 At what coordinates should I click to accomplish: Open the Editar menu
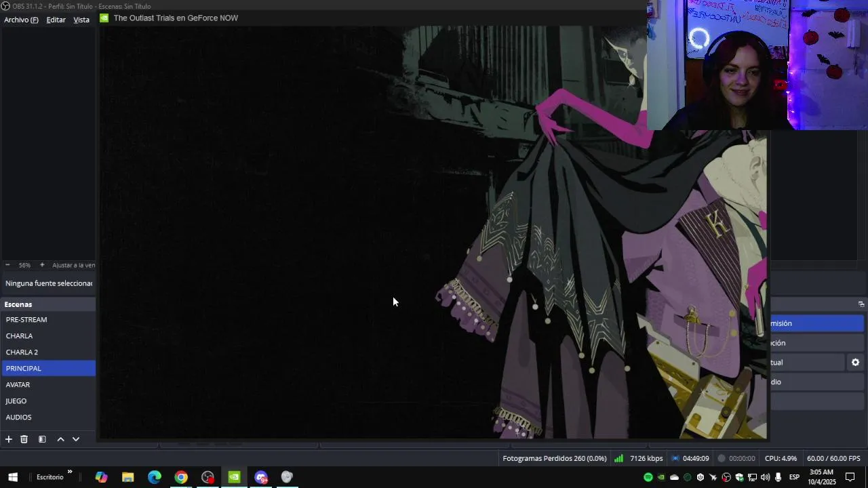click(56, 20)
